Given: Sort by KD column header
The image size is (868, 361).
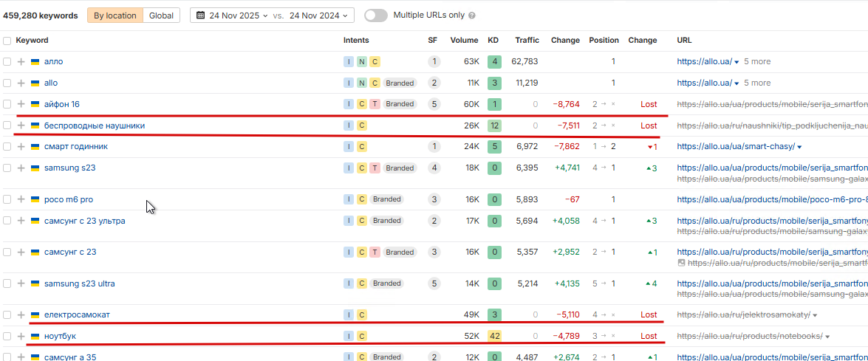Looking at the screenshot, I should tap(493, 41).
